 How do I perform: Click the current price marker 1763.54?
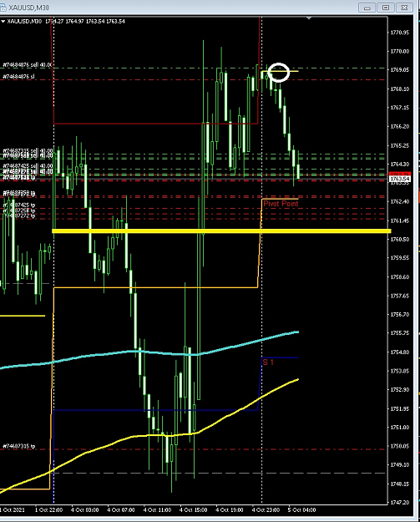(400, 179)
